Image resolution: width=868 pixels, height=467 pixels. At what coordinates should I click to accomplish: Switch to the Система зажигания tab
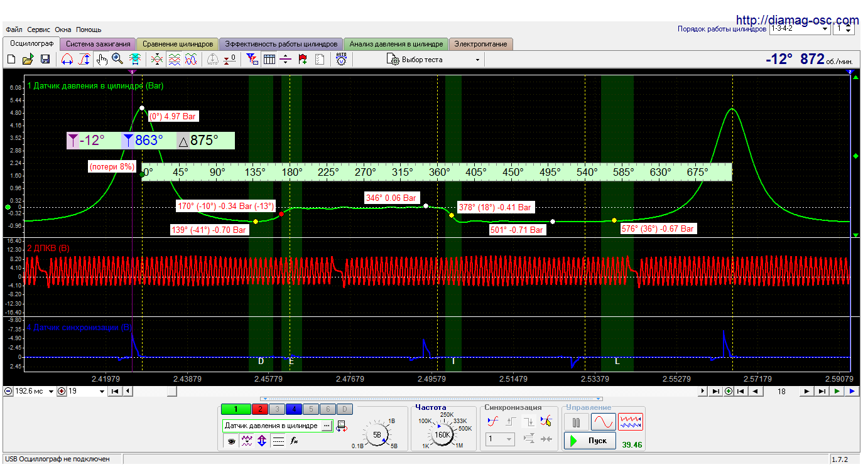tap(98, 44)
